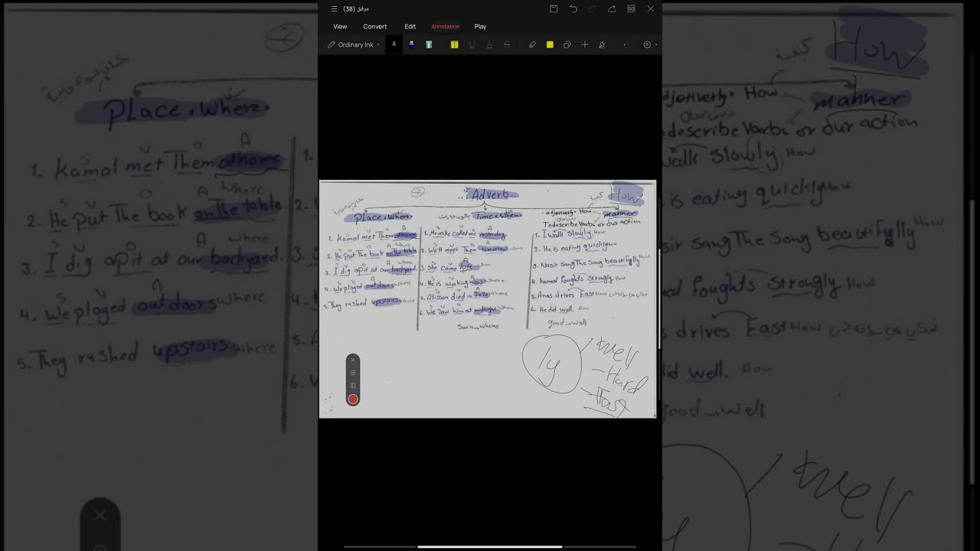The height and width of the screenshot is (551, 980).
Task: Click the red record button
Action: point(353,399)
